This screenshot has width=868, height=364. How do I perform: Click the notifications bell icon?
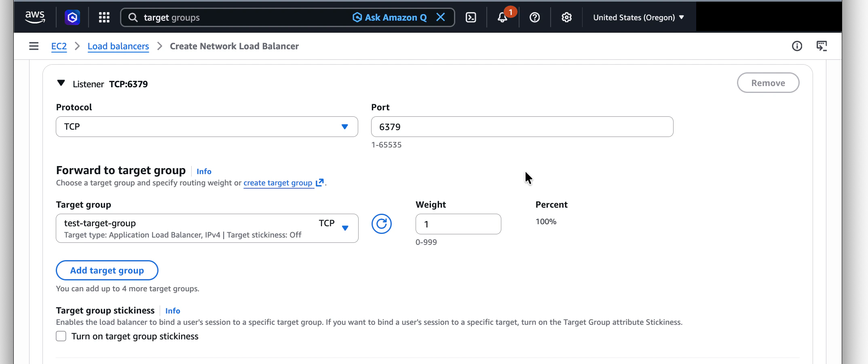coord(503,17)
